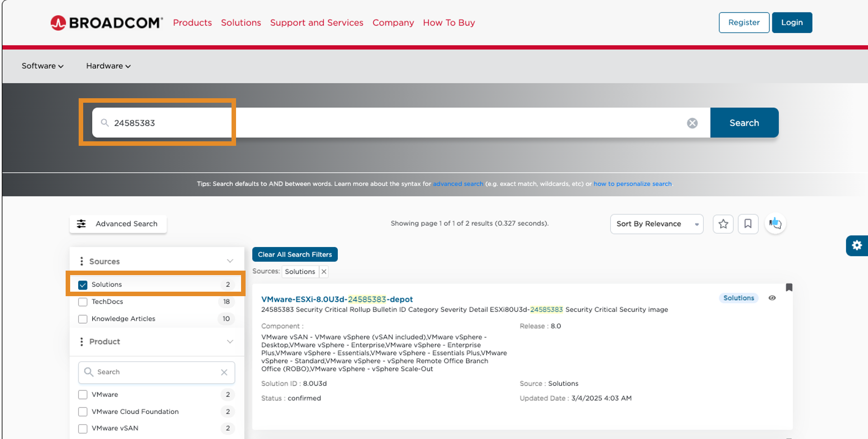Open the VMware-ESXi-8.0U3d-24585383-depot result link

point(337,299)
